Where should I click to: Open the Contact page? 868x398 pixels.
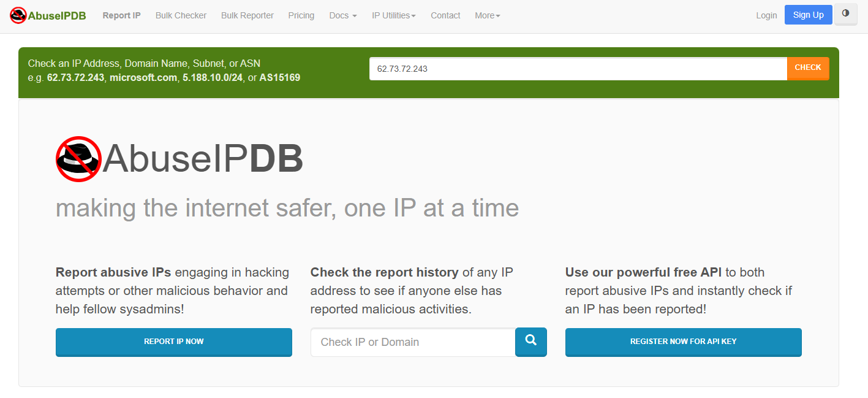click(445, 15)
